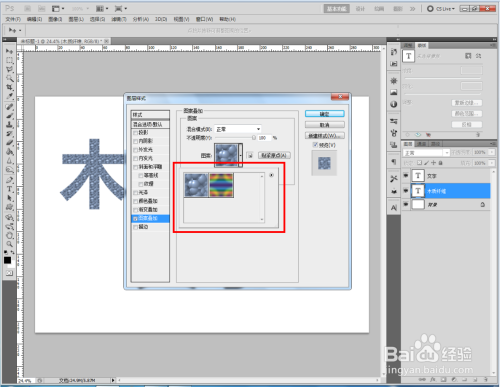Open the screen mode dropdown
Viewport: 500px width, 387px height.
121,9
